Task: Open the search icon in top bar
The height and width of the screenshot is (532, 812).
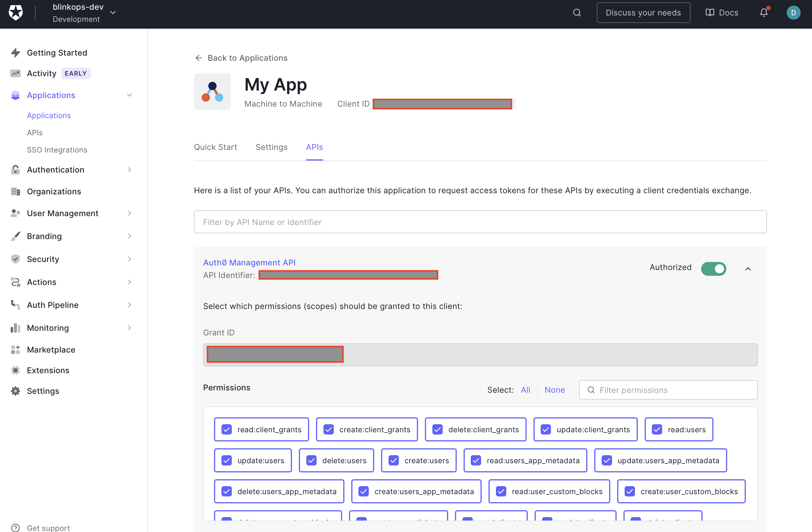Action: [x=576, y=13]
